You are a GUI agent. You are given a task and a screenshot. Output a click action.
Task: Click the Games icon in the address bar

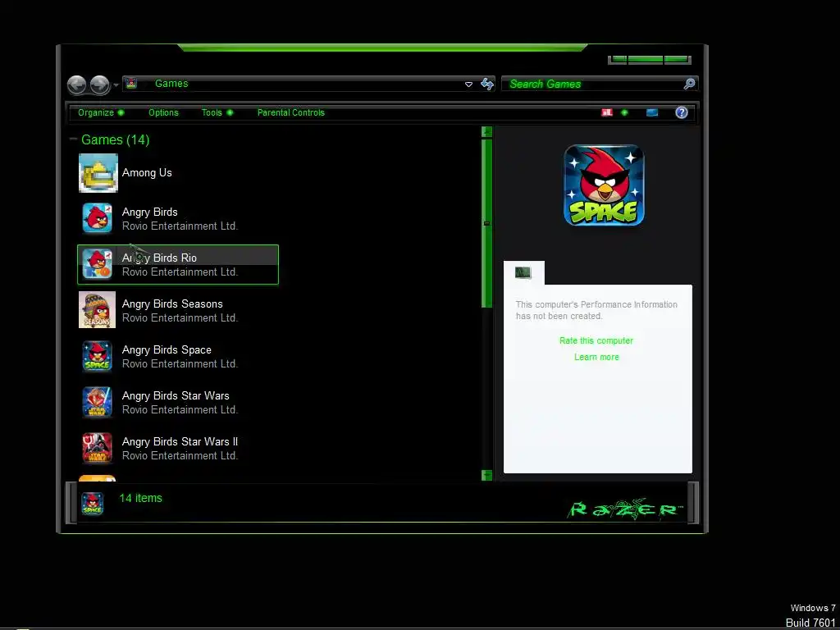point(132,83)
